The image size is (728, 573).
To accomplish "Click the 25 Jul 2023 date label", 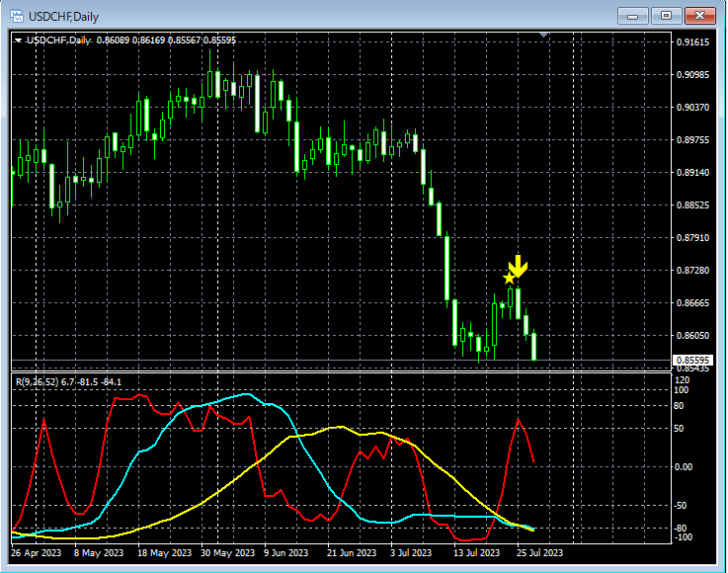I will (539, 553).
